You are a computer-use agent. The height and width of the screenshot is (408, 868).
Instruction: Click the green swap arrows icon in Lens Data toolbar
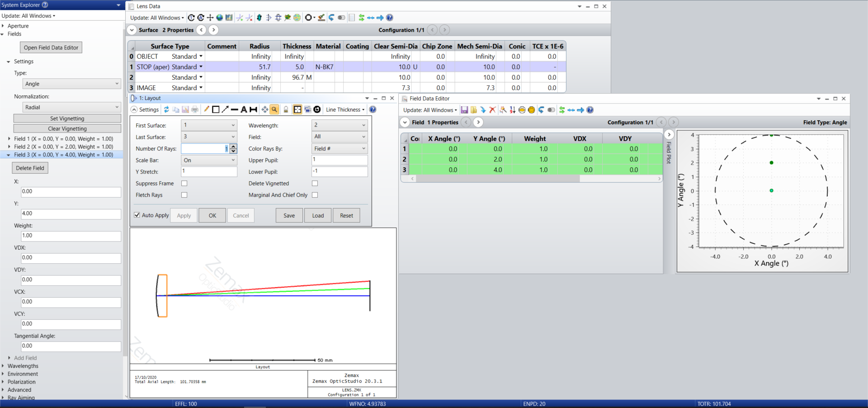point(361,18)
